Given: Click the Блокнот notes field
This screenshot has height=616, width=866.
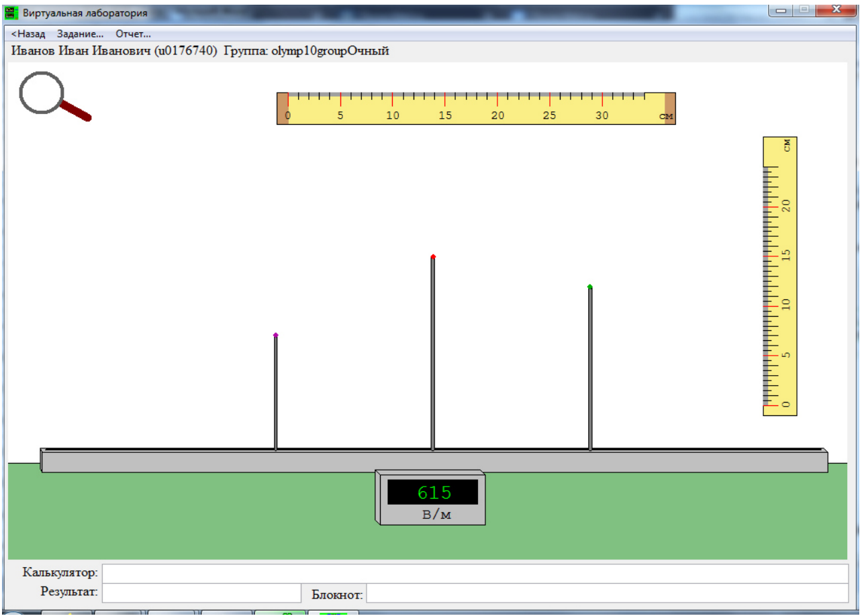Looking at the screenshot, I should coord(607,593).
